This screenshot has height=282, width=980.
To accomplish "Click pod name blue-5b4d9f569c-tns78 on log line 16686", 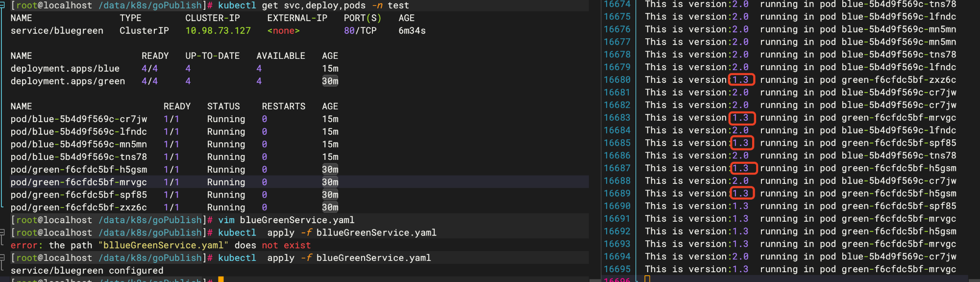I will click(x=899, y=155).
